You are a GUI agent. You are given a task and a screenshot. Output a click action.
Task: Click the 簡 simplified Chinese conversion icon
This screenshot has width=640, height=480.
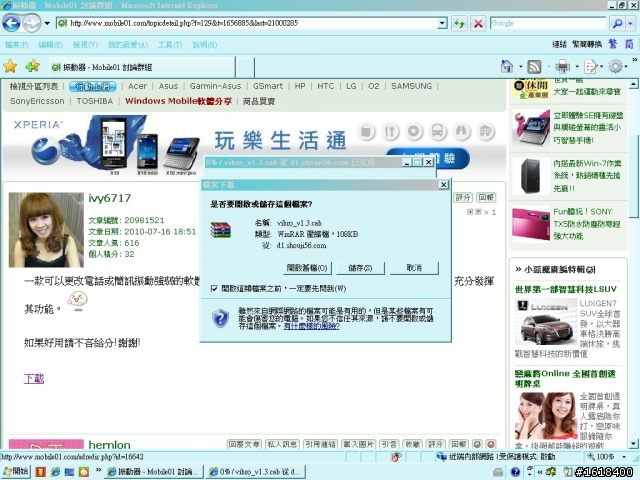point(629,44)
